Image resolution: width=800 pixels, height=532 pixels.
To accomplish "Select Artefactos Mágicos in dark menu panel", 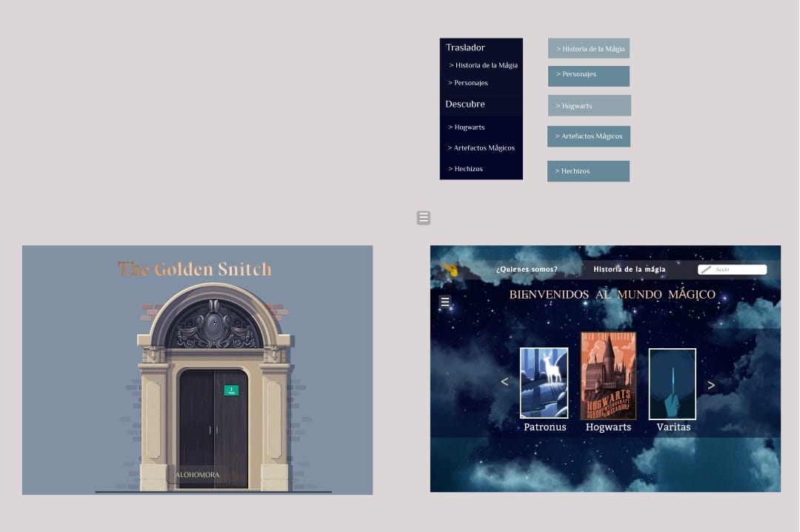I will [481, 148].
